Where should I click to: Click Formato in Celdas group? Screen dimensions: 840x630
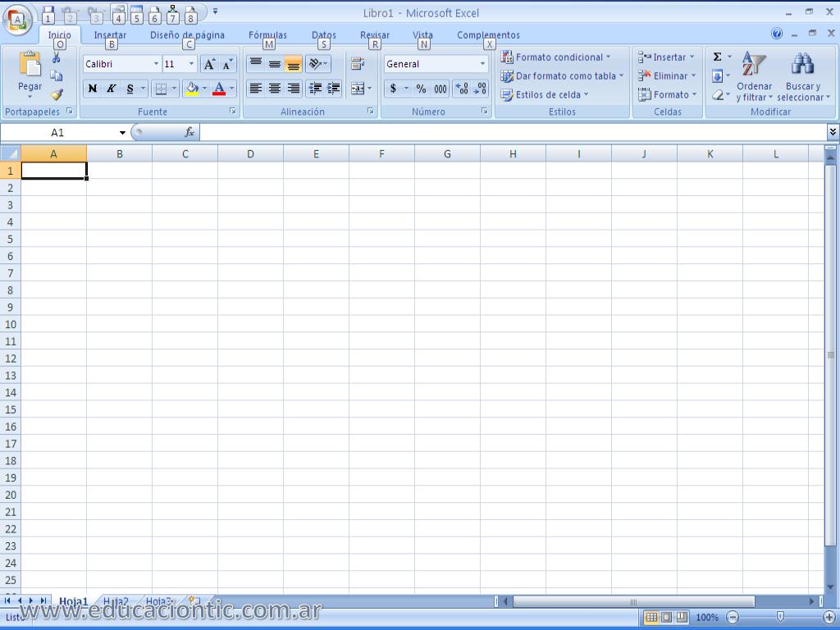(x=668, y=95)
